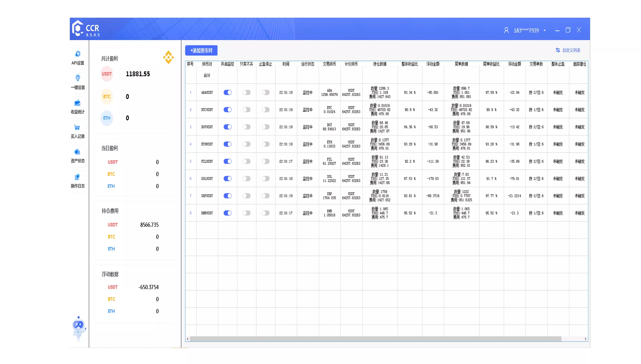Viewport: 641px width, 364px height.
Task: Click the 整体收益比 column header
Action: click(x=409, y=64)
